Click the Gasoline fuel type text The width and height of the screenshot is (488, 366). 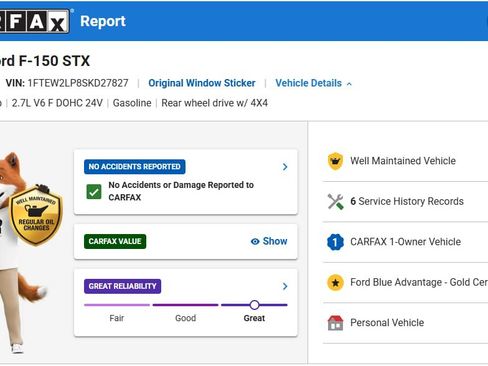coord(132,103)
